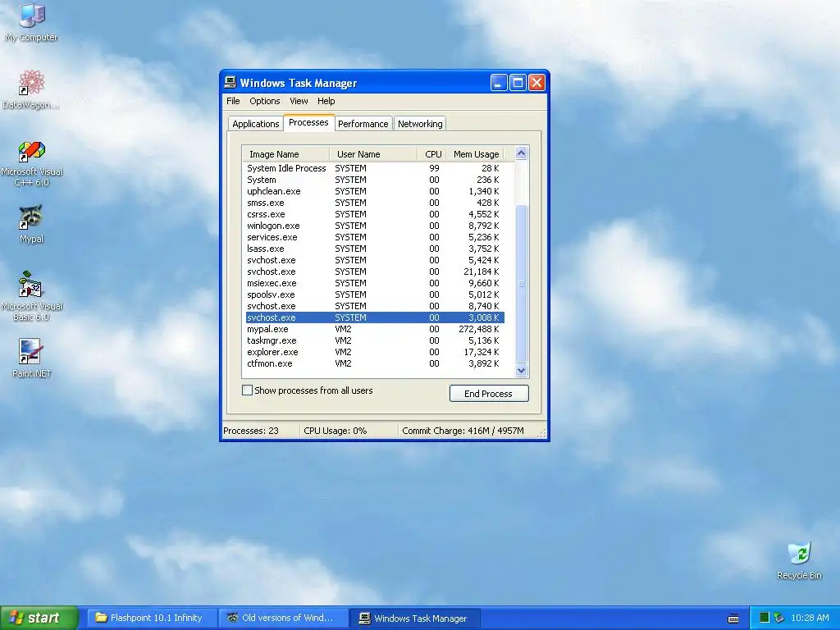Viewport: 840px width, 630px height.
Task: Select the System Idle Process row
Action: click(x=374, y=168)
